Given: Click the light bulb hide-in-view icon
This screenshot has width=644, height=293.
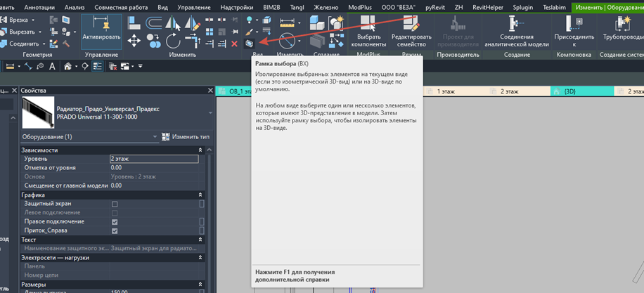Looking at the screenshot, I should point(249,20).
